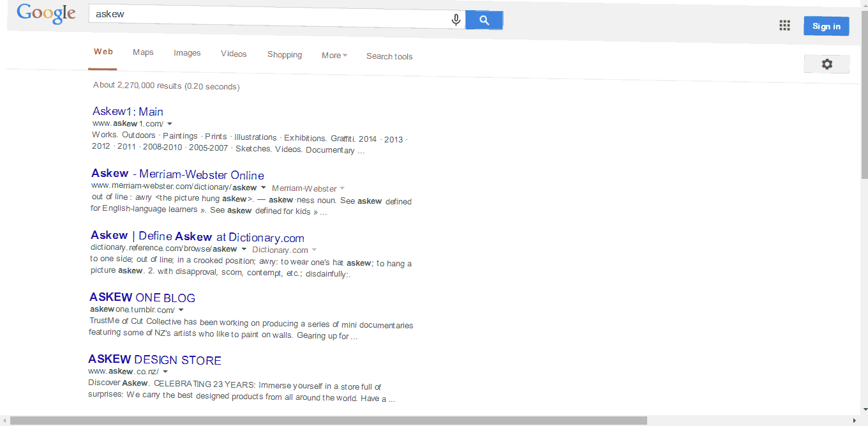Switch to the Images tab

pyautogui.click(x=187, y=53)
